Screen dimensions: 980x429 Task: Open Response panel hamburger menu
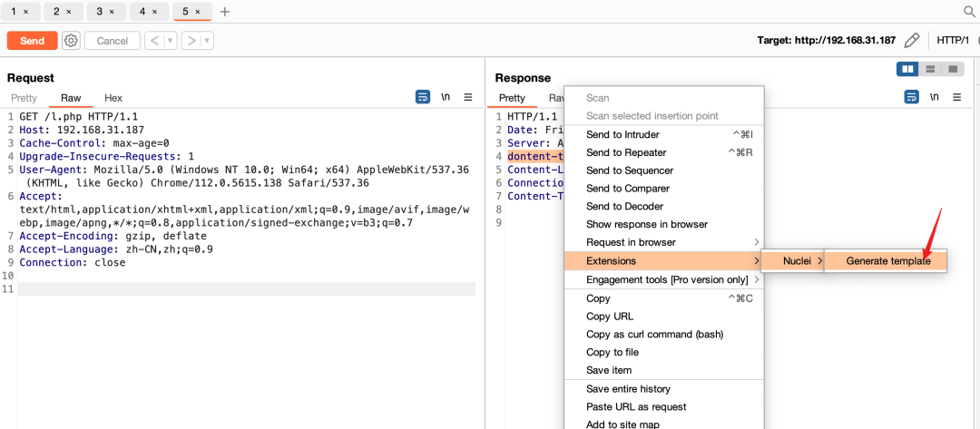(x=956, y=97)
